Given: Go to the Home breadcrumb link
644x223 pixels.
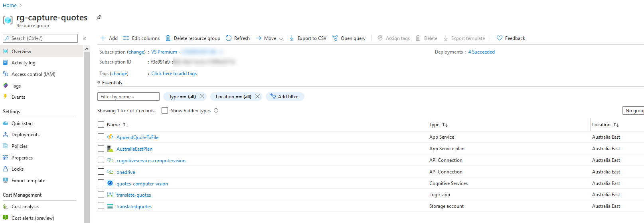Looking at the screenshot, I should point(10,6).
